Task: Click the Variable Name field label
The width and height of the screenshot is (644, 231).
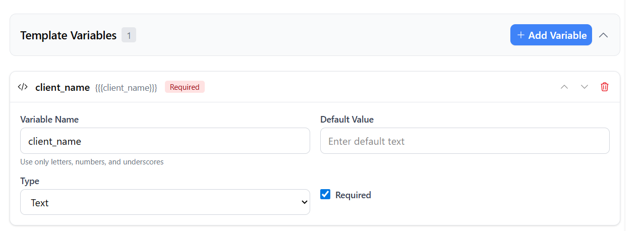Action: (x=49, y=120)
